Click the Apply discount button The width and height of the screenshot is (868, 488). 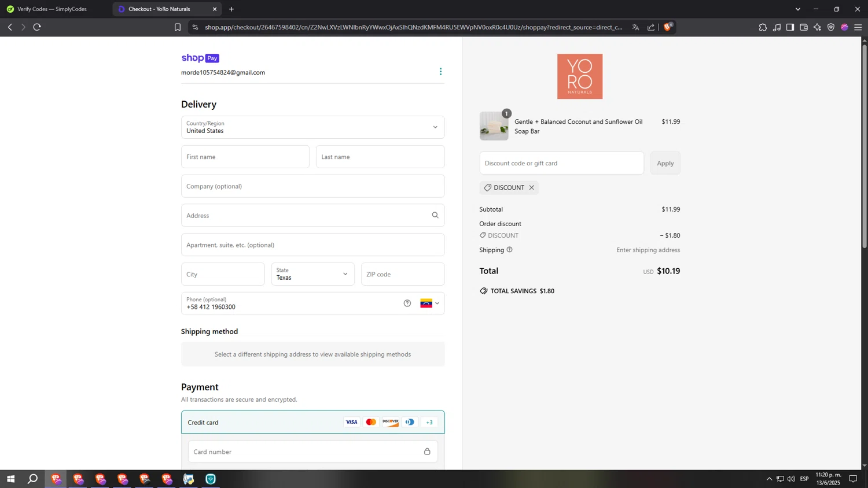click(x=665, y=163)
